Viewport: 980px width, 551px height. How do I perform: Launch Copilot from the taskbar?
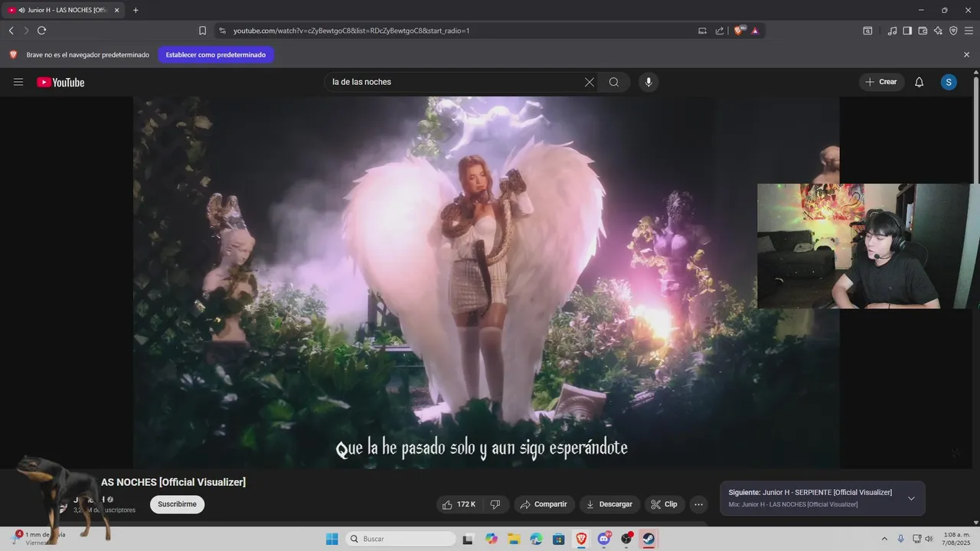click(x=492, y=539)
